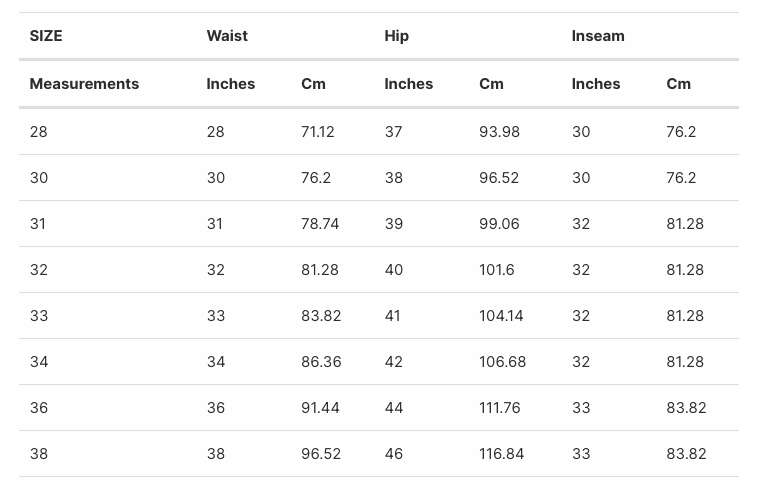The width and height of the screenshot is (757, 492).
Task: Select hip inches value 44
Action: pos(393,408)
